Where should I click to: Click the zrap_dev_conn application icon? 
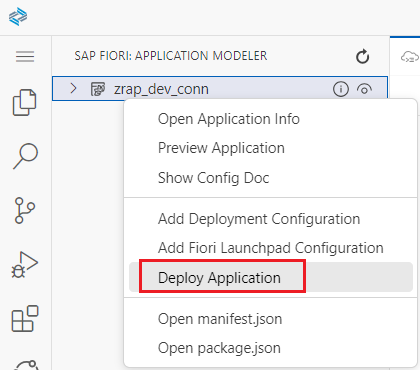click(98, 89)
